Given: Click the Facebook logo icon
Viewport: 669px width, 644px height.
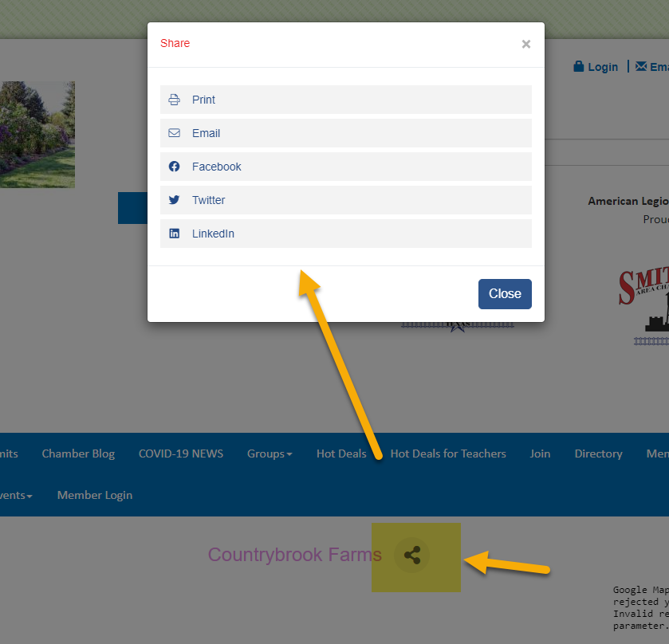Looking at the screenshot, I should [174, 167].
